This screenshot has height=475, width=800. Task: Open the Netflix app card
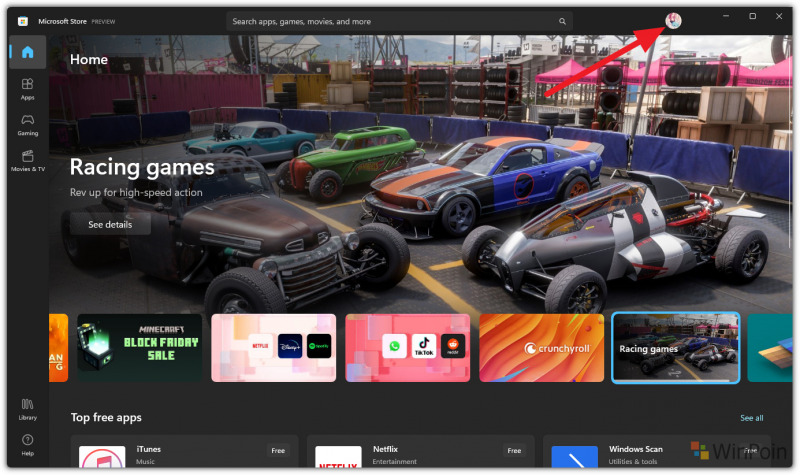tap(420, 452)
